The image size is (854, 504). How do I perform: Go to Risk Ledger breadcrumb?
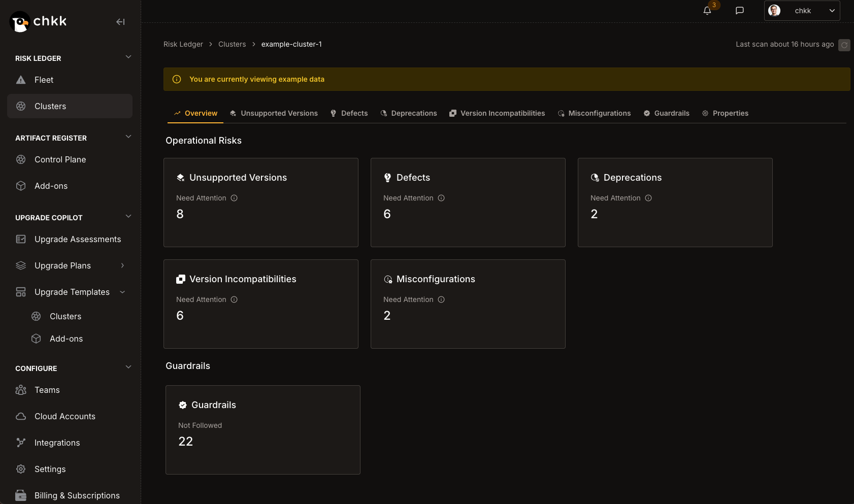(183, 44)
